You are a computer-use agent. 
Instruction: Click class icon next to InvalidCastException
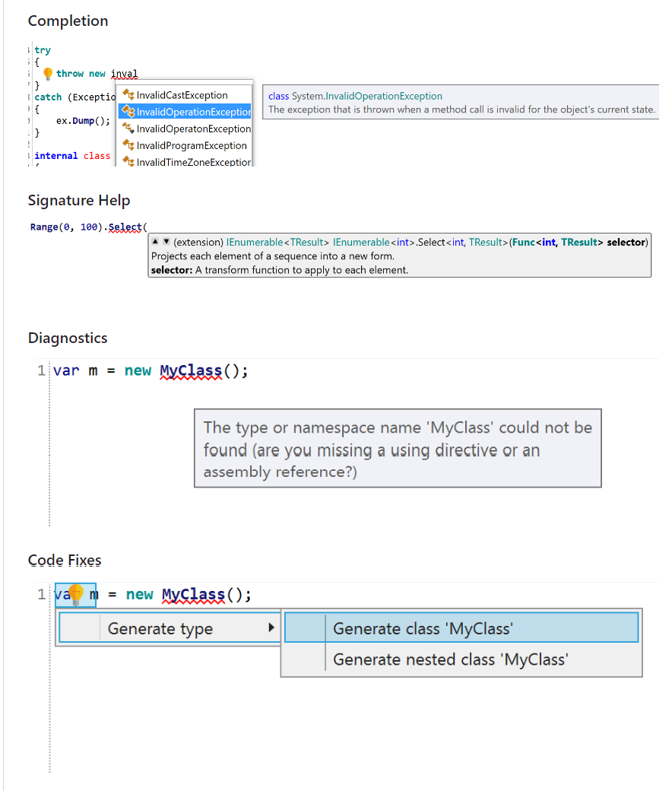point(128,95)
